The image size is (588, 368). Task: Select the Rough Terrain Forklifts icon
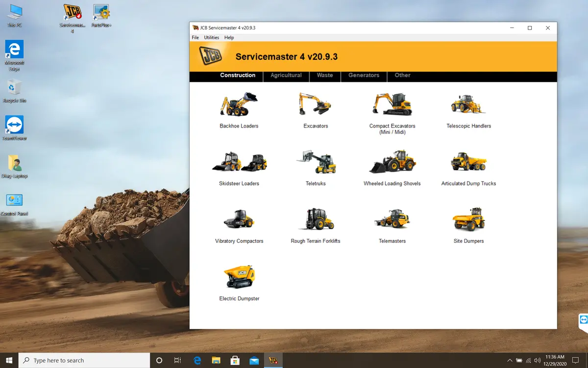(316, 219)
